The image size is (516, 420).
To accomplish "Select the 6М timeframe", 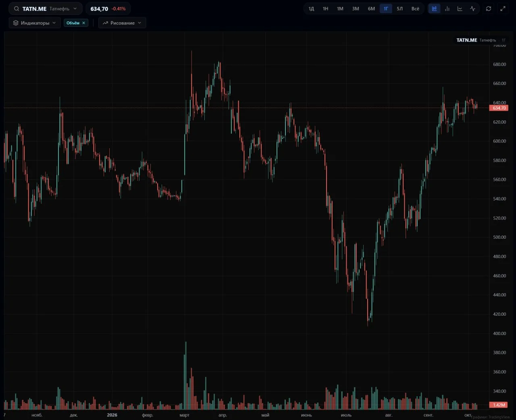I will point(371,8).
